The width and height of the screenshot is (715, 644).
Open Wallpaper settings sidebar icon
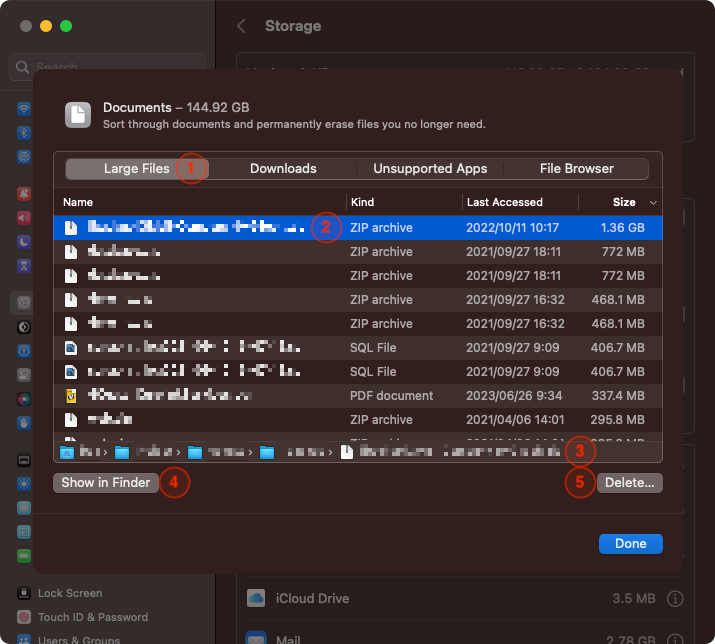click(24, 508)
